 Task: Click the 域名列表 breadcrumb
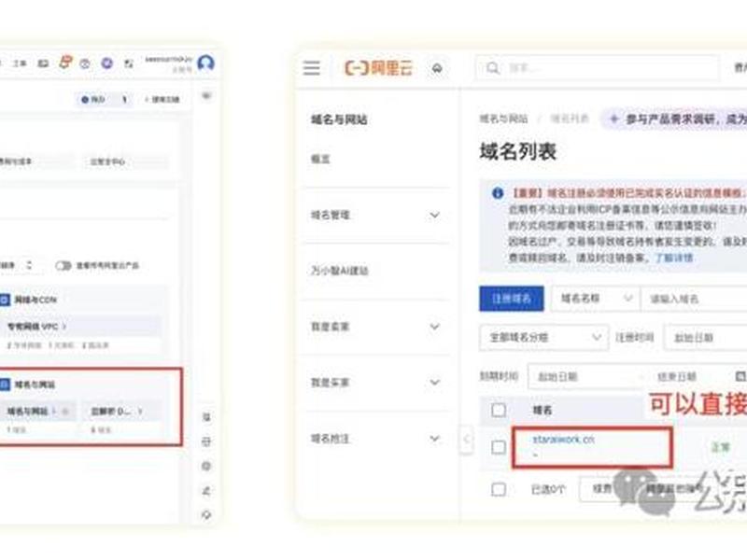tap(570, 119)
